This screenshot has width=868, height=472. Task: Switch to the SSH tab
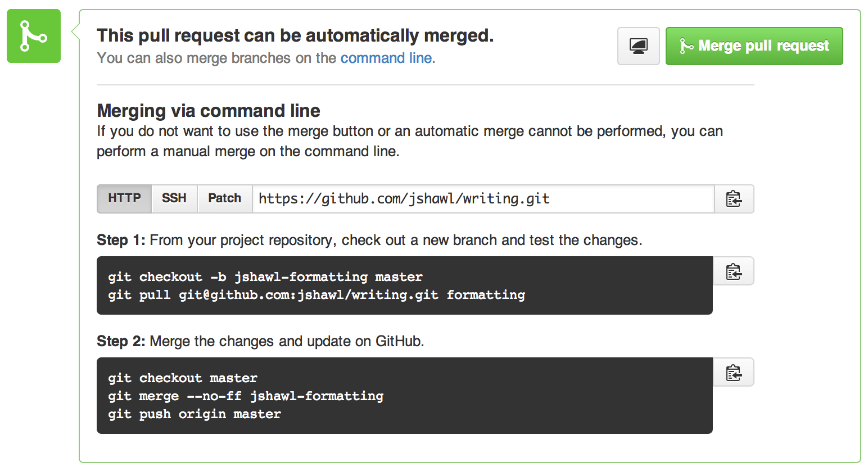tap(174, 199)
